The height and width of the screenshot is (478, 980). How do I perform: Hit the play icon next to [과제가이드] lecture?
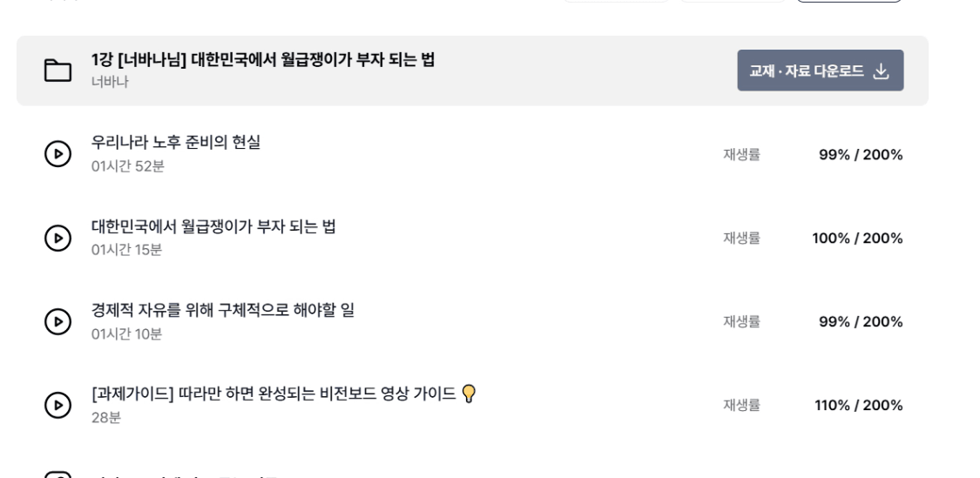[x=57, y=405]
